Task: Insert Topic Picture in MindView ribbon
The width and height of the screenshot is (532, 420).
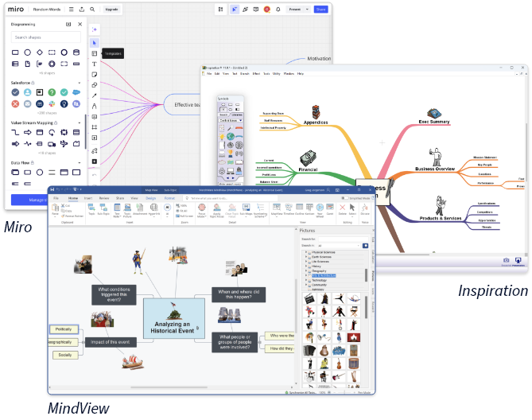Action: tap(127, 210)
